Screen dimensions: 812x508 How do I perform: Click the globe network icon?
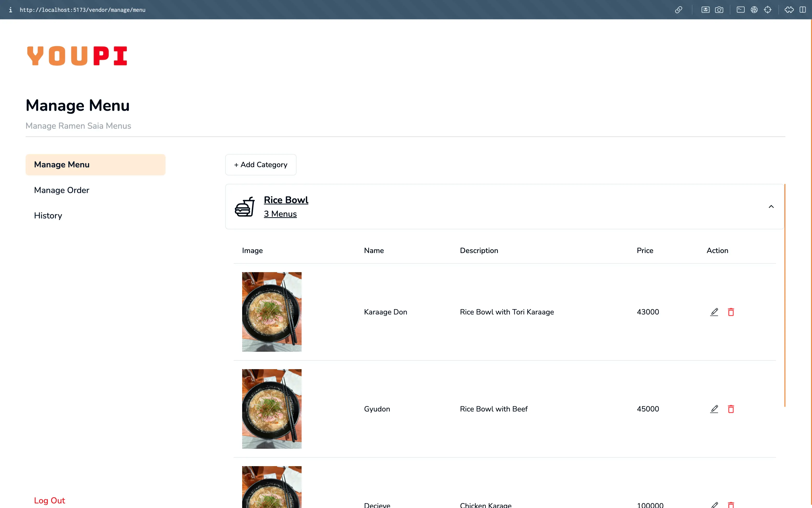click(754, 10)
